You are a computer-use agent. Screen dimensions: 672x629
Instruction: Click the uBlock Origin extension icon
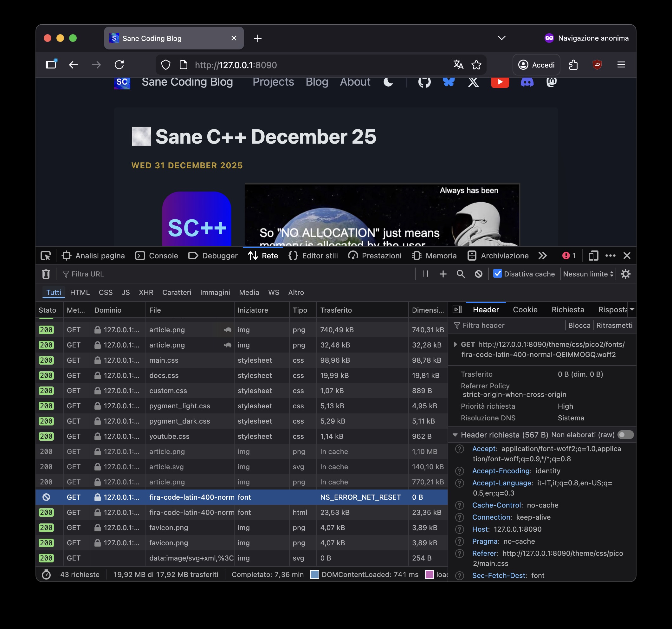coord(597,65)
